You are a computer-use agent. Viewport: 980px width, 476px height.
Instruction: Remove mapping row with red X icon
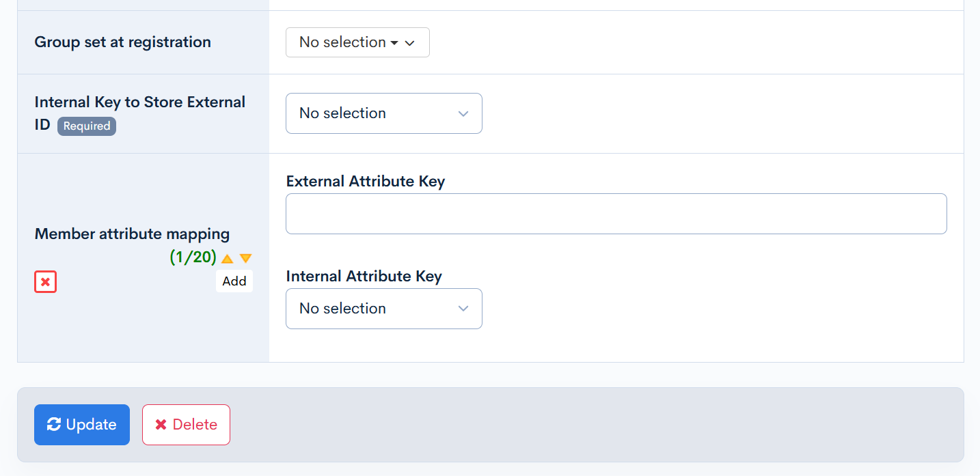(x=46, y=282)
